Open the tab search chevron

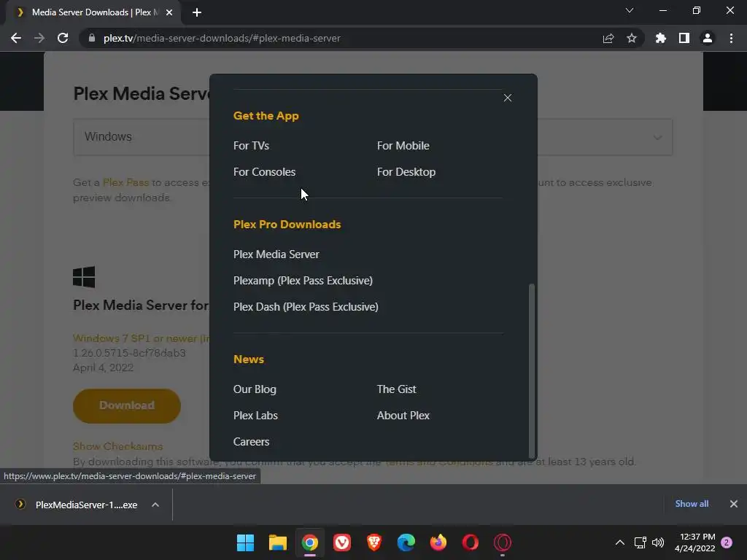pos(630,10)
